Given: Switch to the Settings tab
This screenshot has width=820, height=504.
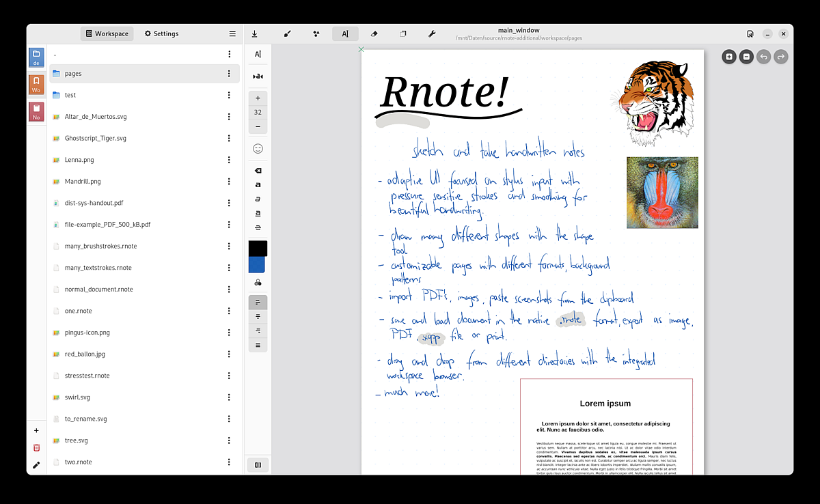Looking at the screenshot, I should click(x=162, y=33).
